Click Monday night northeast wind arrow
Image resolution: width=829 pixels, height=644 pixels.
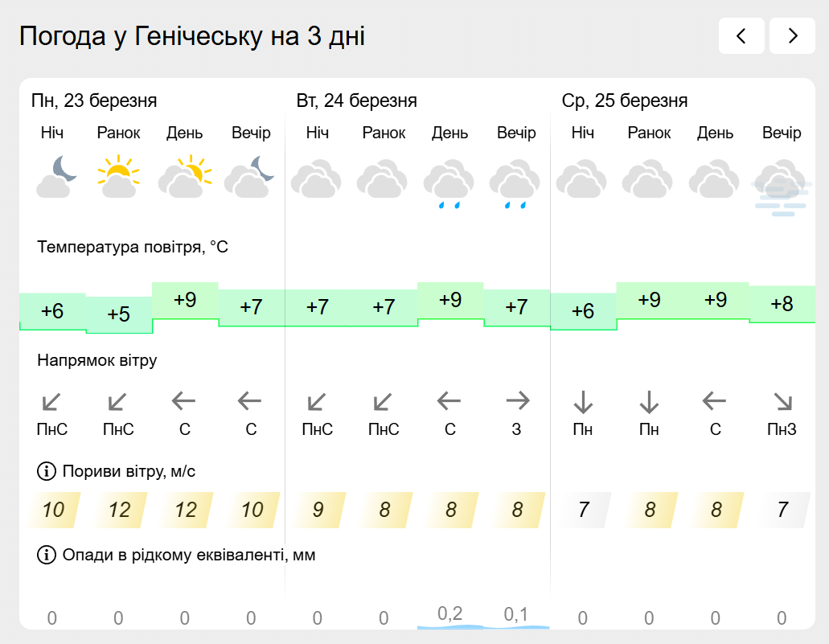coord(52,400)
